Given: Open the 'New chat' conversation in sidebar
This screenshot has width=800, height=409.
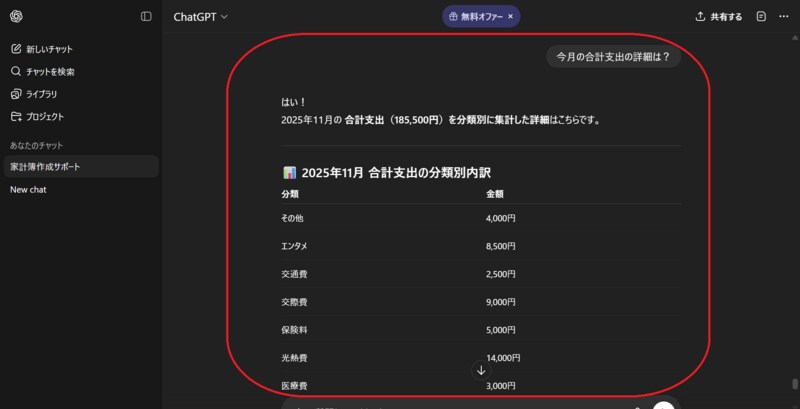Looking at the screenshot, I should pyautogui.click(x=28, y=189).
